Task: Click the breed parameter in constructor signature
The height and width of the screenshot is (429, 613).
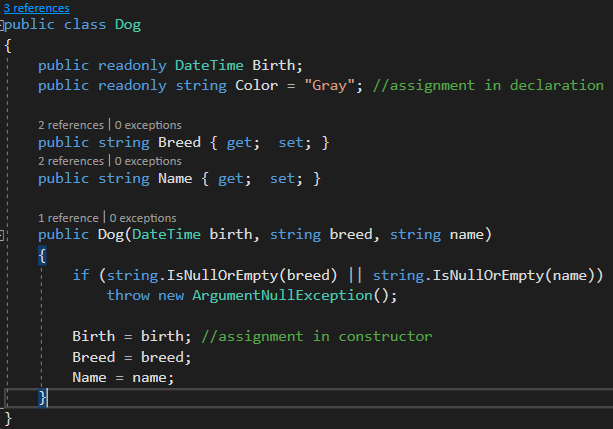Action: 351,235
